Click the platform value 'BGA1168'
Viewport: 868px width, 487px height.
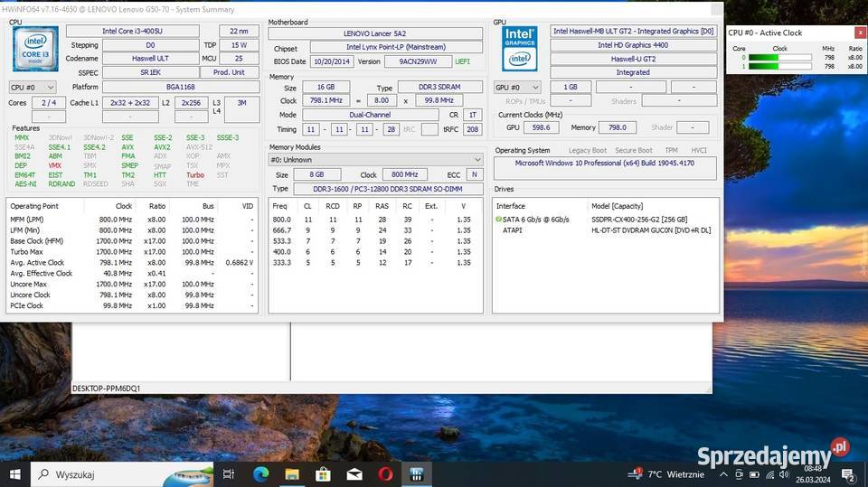tap(181, 87)
